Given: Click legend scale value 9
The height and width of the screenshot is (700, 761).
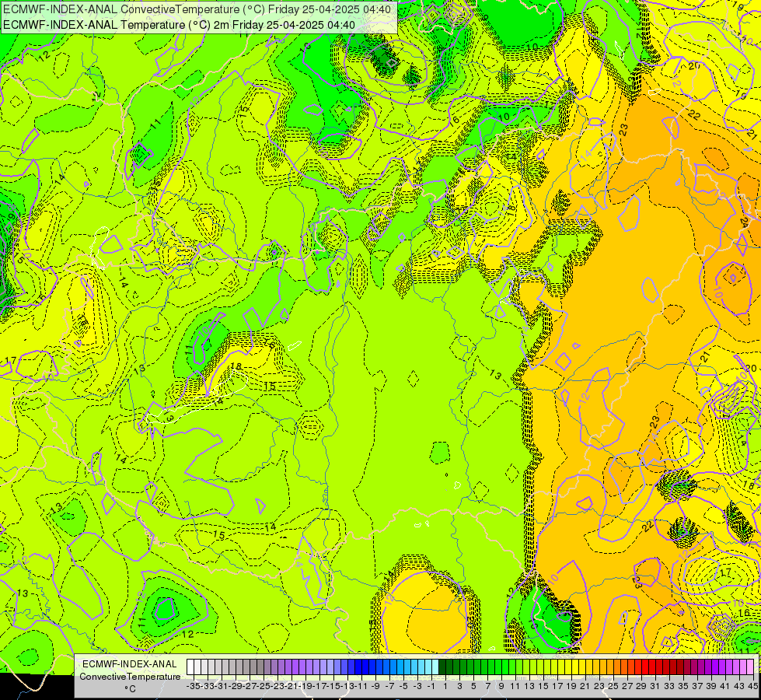Looking at the screenshot, I should click(x=501, y=686).
